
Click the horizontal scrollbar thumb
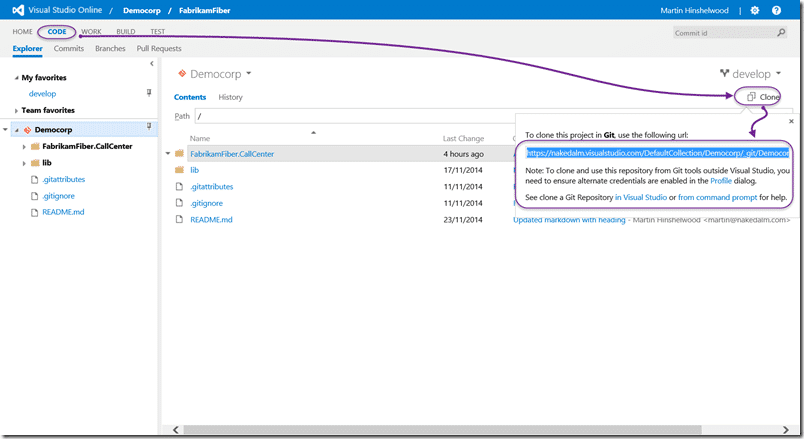click(443, 430)
